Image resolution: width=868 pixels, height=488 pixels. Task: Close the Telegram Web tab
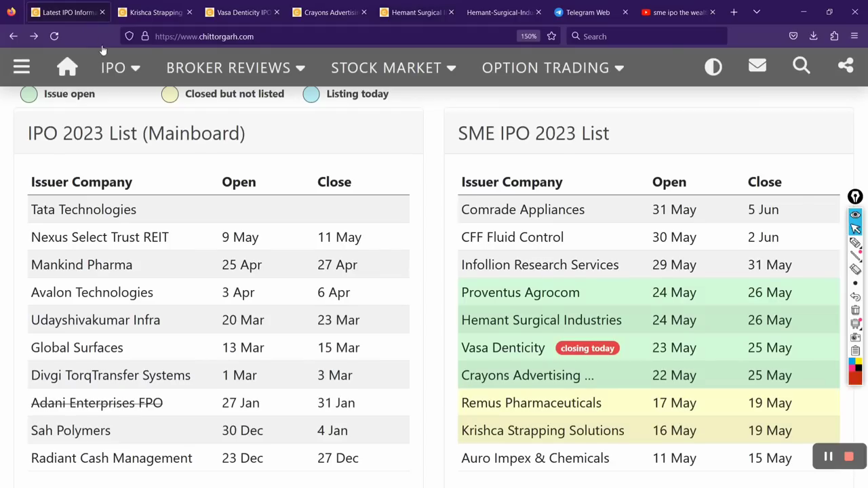click(x=625, y=12)
